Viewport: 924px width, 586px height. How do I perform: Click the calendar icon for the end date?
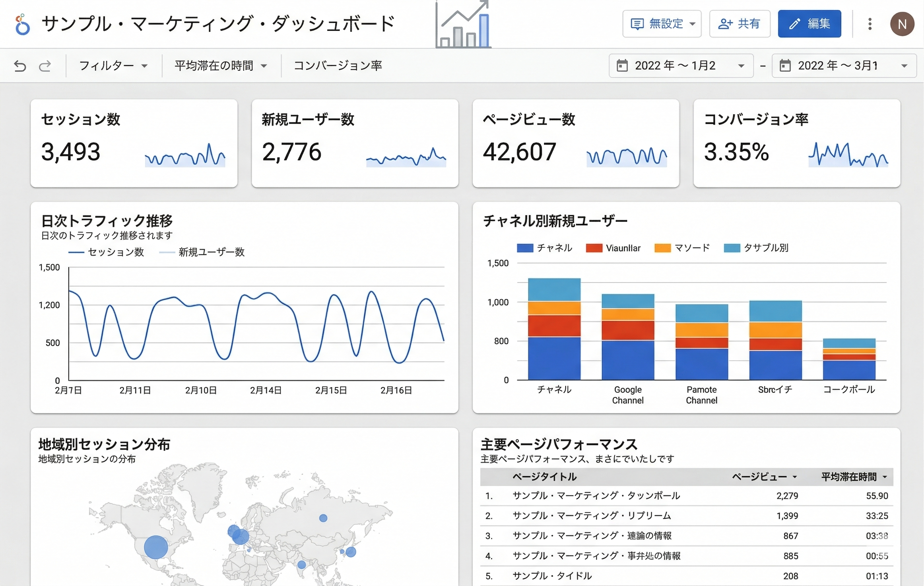coord(786,65)
